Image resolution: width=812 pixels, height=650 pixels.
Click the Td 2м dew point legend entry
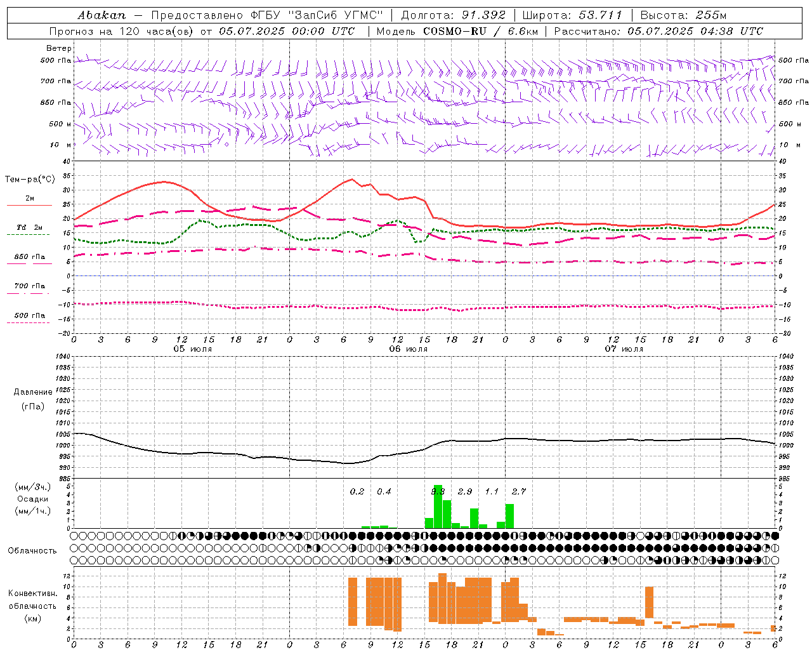click(30, 227)
